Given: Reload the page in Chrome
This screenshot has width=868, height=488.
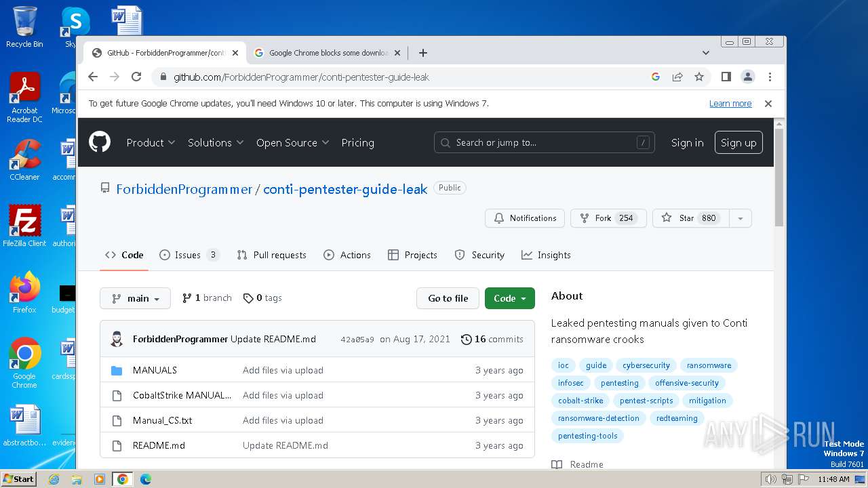Looking at the screenshot, I should tap(136, 77).
